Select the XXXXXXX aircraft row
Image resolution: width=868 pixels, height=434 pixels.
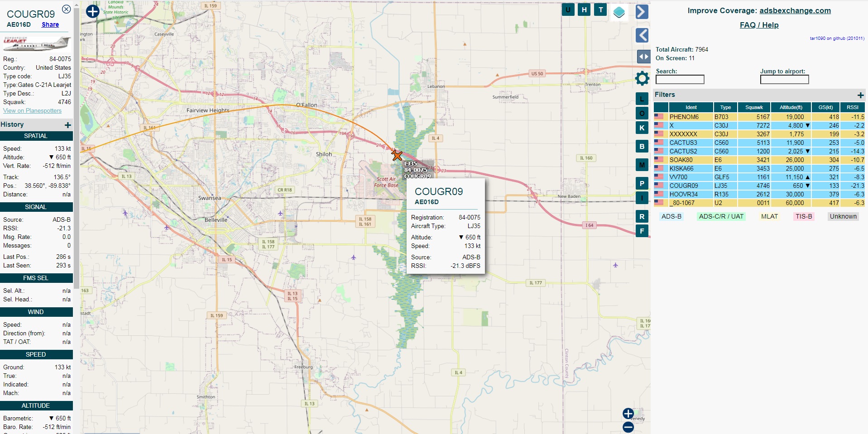pos(759,134)
